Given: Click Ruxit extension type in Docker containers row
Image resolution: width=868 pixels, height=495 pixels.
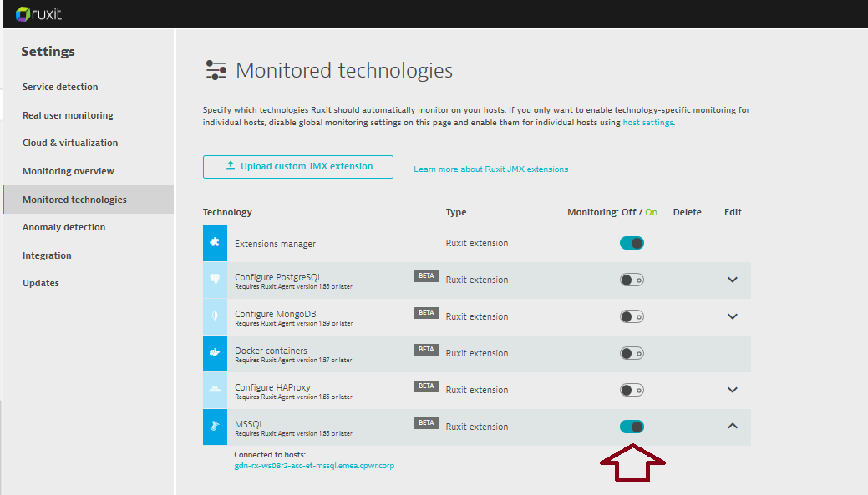Looking at the screenshot, I should pos(477,353).
